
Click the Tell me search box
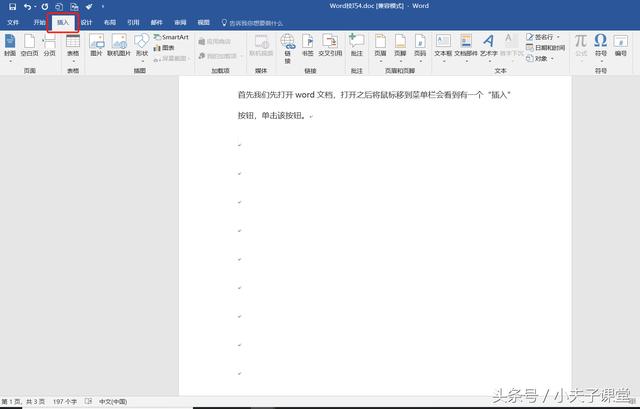pos(252,23)
